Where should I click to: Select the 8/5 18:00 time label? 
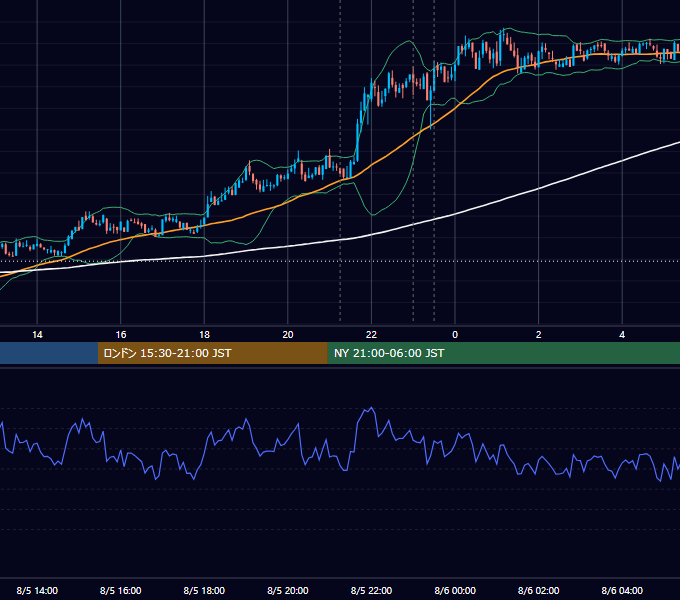[x=204, y=590]
